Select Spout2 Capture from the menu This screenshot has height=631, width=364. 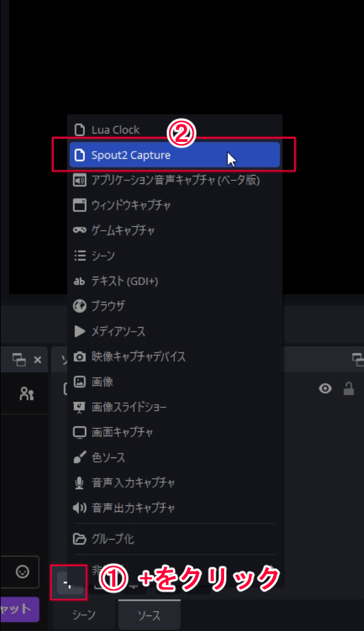(175, 155)
